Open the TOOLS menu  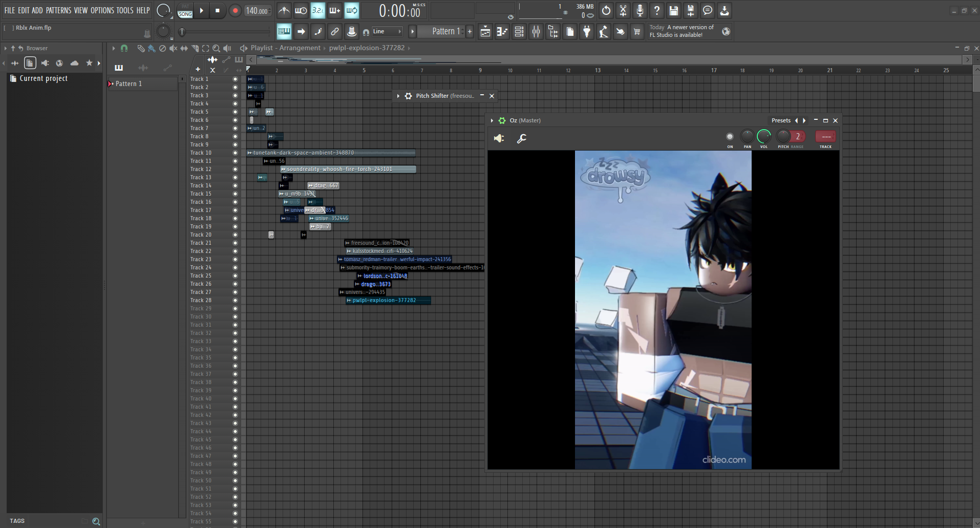click(x=124, y=10)
